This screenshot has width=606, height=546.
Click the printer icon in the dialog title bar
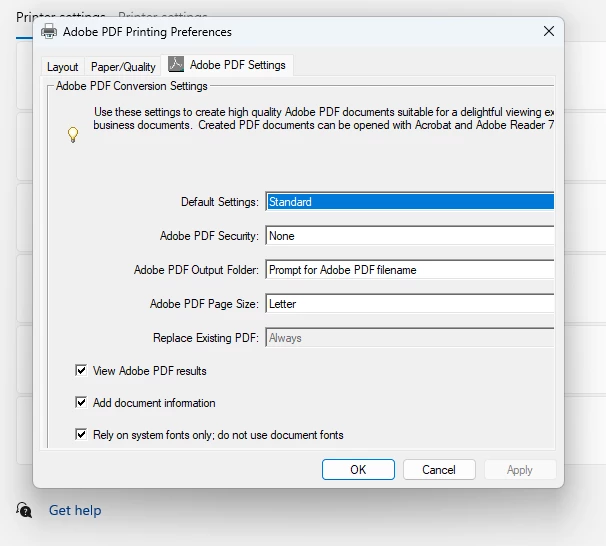(49, 31)
